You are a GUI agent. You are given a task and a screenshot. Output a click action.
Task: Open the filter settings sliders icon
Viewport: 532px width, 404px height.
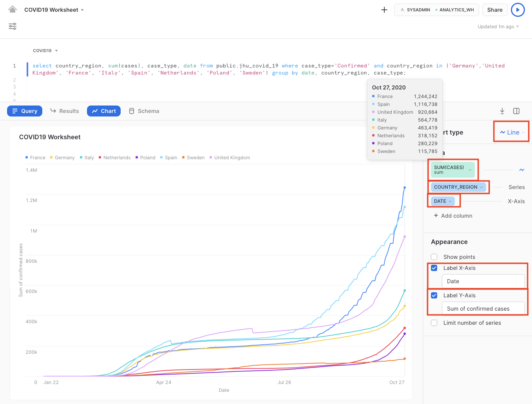pyautogui.click(x=13, y=26)
